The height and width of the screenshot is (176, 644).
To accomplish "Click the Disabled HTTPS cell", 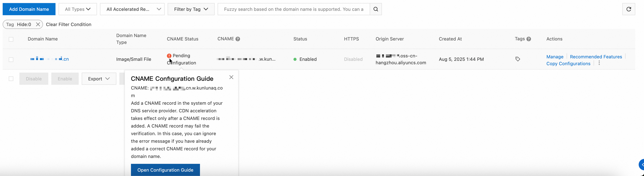I will point(353,59).
